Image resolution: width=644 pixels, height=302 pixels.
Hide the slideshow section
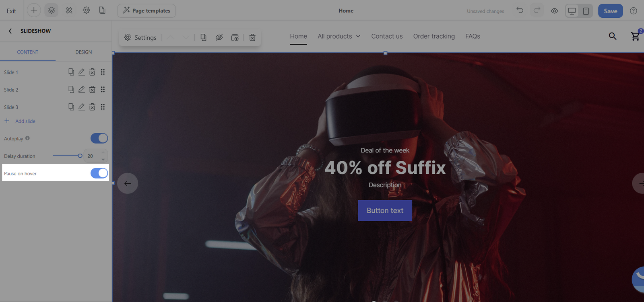[219, 37]
